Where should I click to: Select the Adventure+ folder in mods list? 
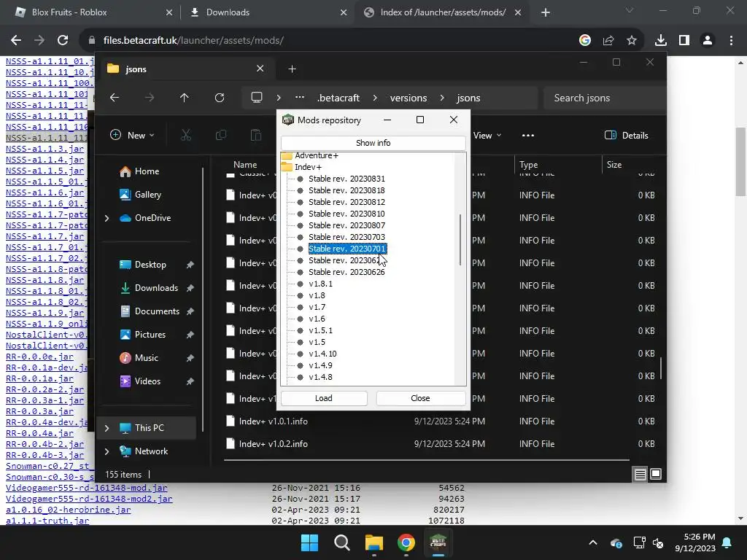317,156
